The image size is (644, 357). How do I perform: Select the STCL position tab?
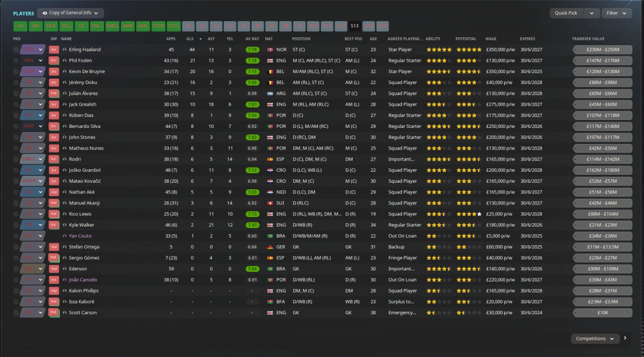[174, 26]
